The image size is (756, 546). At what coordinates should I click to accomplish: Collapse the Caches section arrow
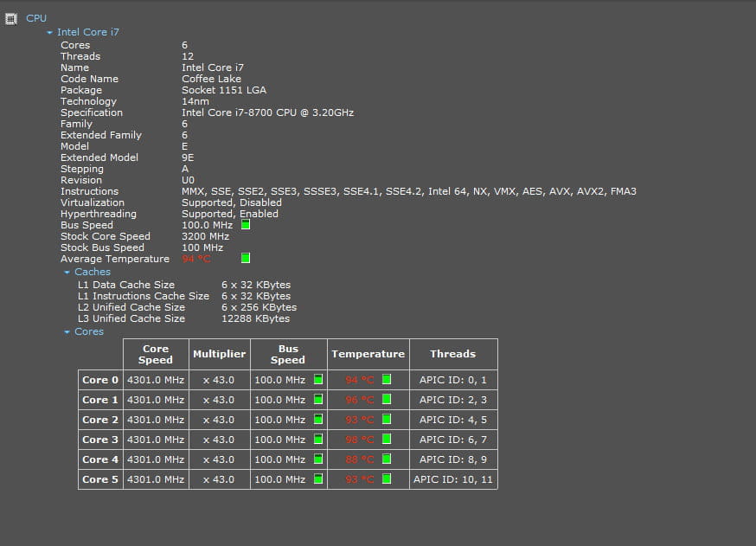(67, 272)
